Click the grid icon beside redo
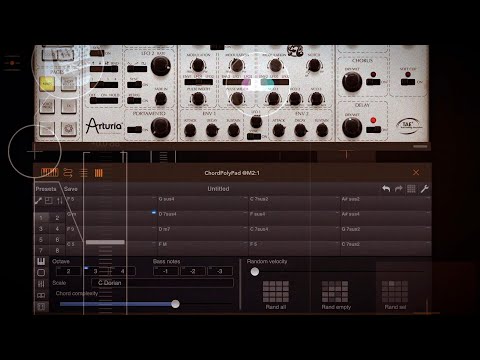The height and width of the screenshot is (360, 480). point(411,189)
